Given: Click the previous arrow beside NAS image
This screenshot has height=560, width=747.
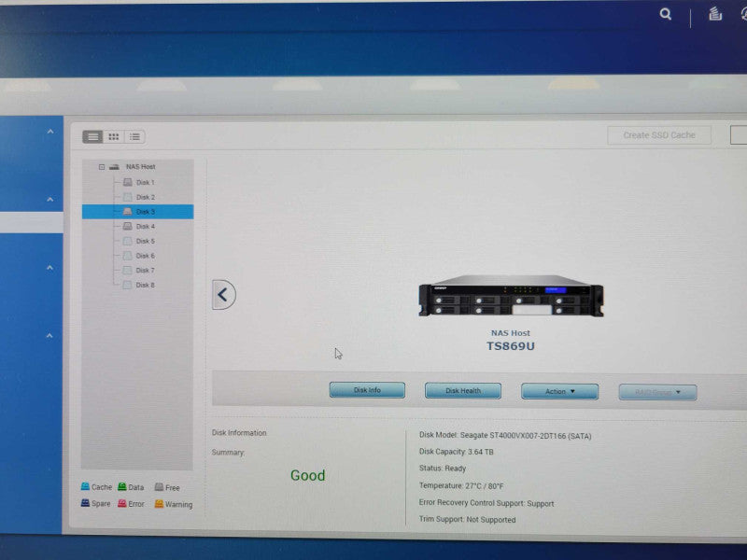Looking at the screenshot, I should (x=223, y=295).
